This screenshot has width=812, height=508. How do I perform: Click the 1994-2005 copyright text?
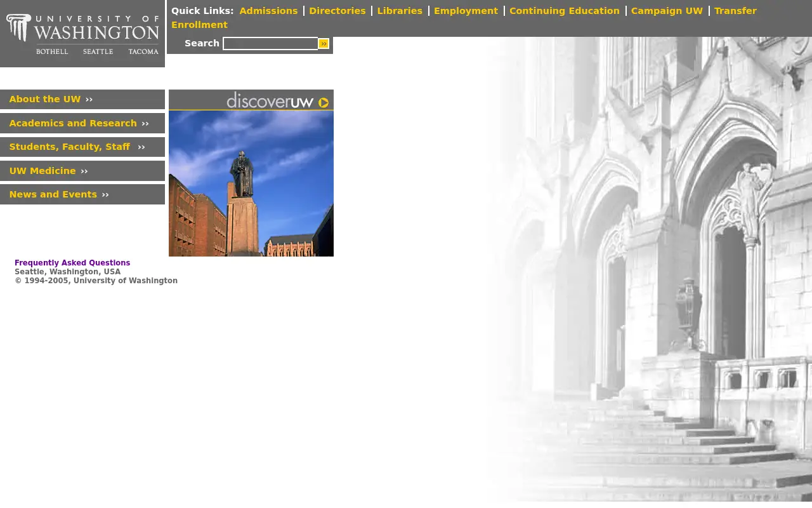[96, 281]
